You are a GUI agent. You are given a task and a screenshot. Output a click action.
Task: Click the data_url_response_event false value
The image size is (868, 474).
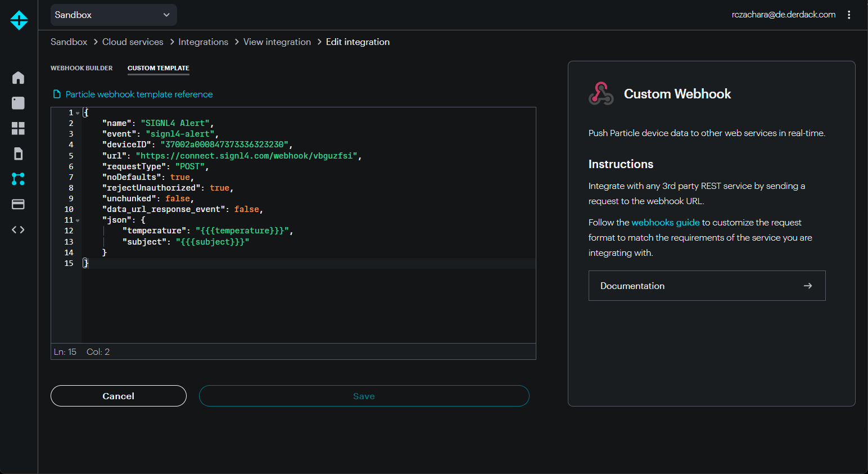pyautogui.click(x=247, y=209)
